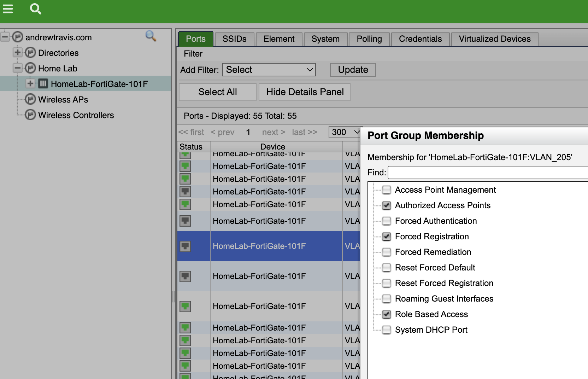The height and width of the screenshot is (379, 588).
Task: Click the Find input field
Action: [488, 173]
